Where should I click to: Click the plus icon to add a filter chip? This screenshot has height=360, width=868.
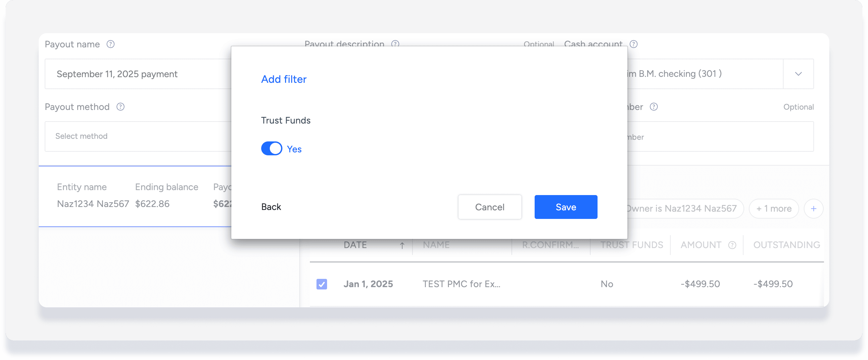[813, 209]
